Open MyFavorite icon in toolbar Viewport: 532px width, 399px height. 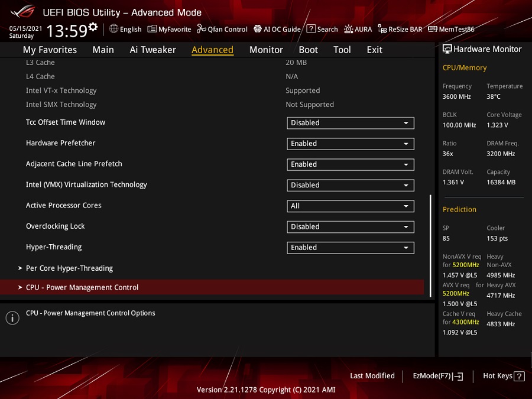pos(152,29)
